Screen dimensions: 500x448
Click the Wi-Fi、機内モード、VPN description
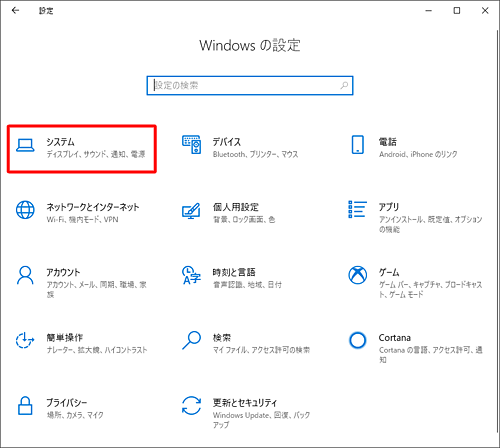coord(82,219)
